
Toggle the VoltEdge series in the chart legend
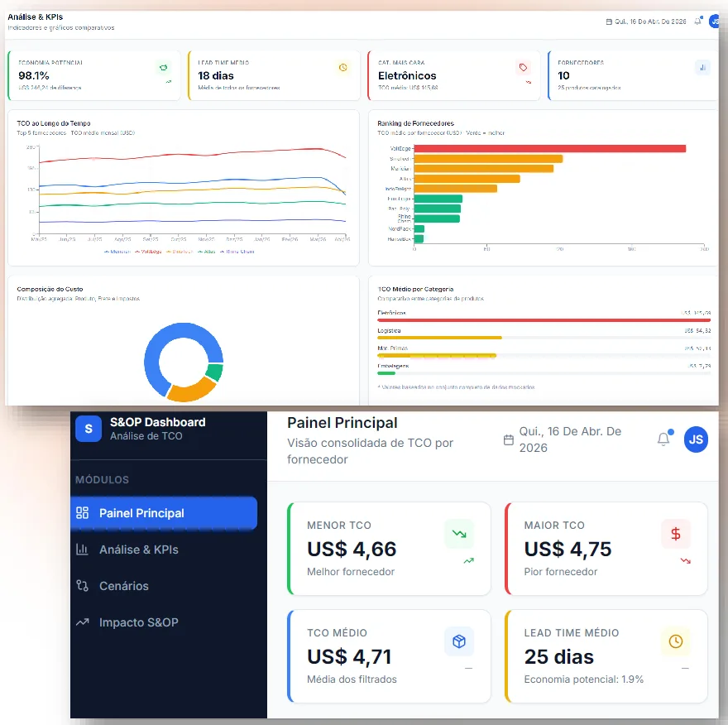point(149,252)
